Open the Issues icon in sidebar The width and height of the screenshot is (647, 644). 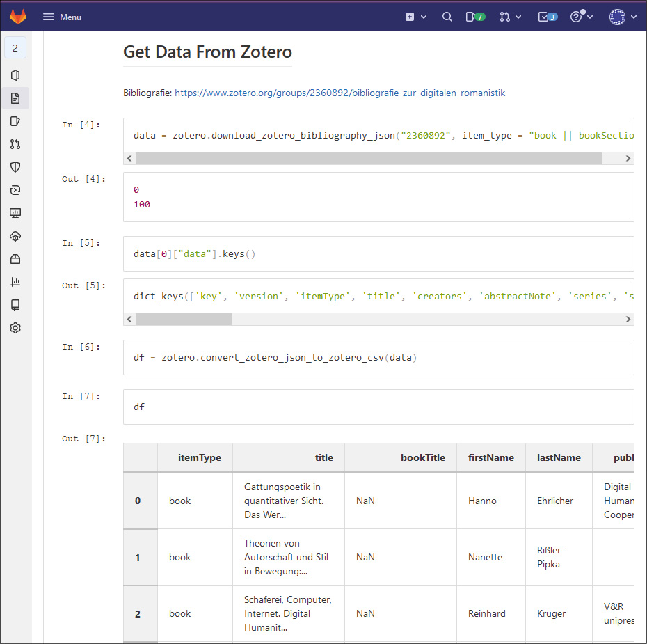15,121
